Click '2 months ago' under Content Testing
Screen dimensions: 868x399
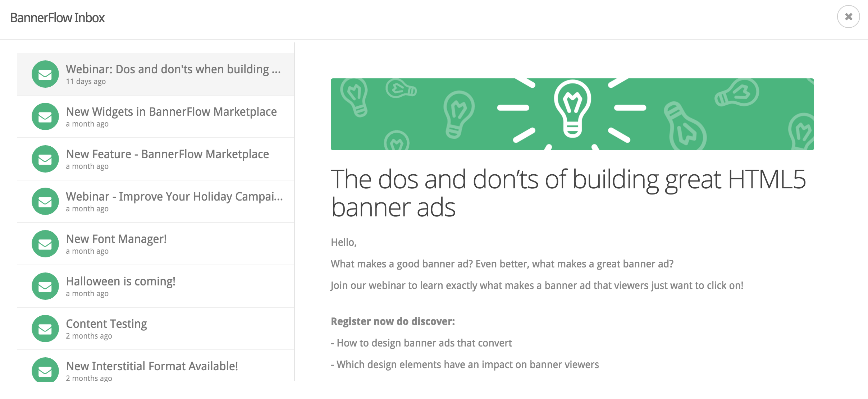point(89,336)
